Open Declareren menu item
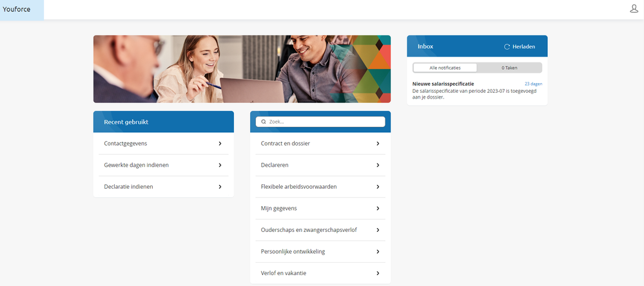 pyautogui.click(x=320, y=165)
